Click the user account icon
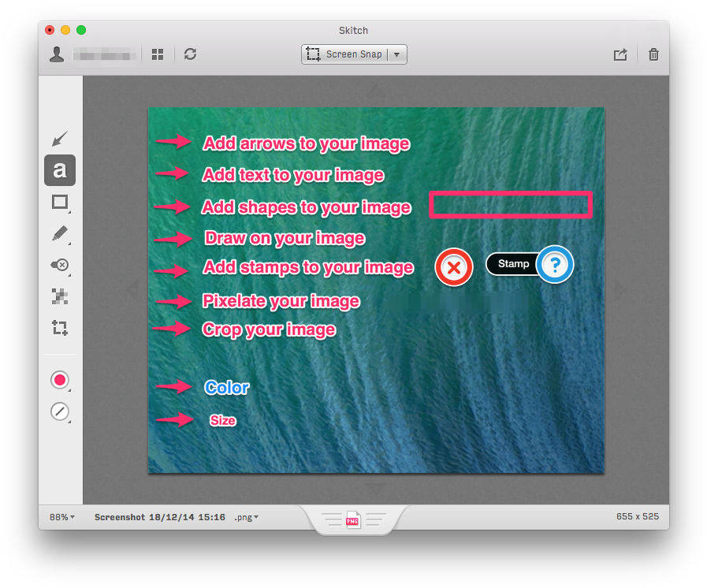 pos(57,54)
